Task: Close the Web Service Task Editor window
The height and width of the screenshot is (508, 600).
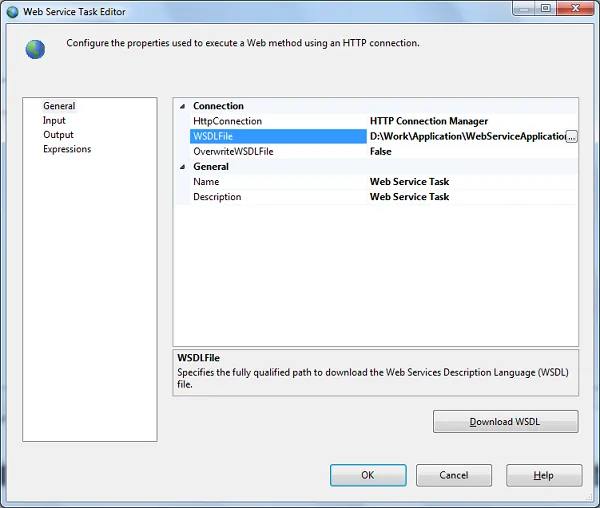Action: click(575, 8)
